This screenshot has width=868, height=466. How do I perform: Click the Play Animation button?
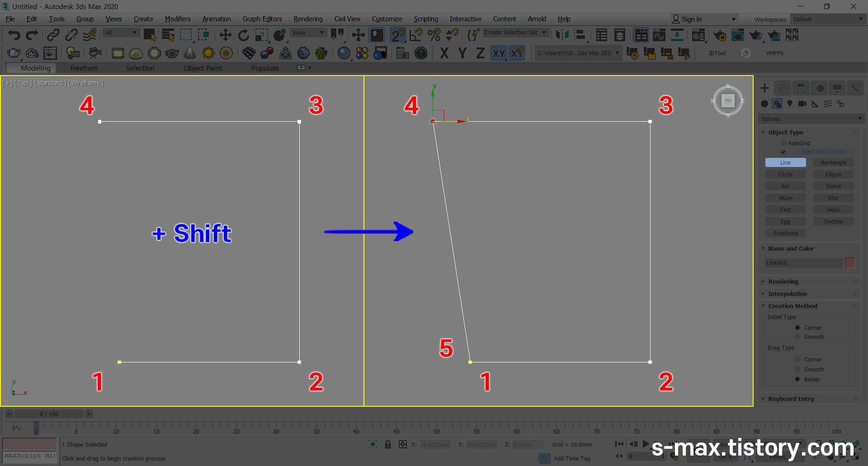646,444
